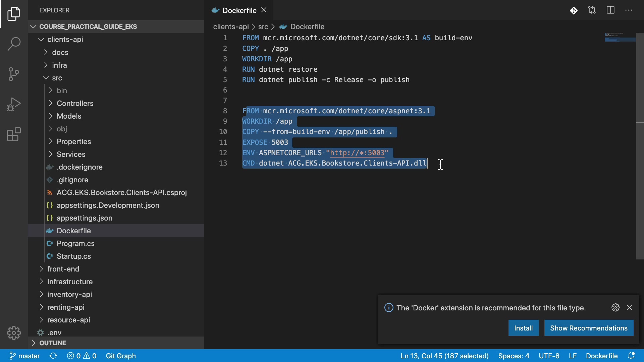This screenshot has height=362, width=644.
Task: Install the recommended Docker extension
Action: pos(523,328)
